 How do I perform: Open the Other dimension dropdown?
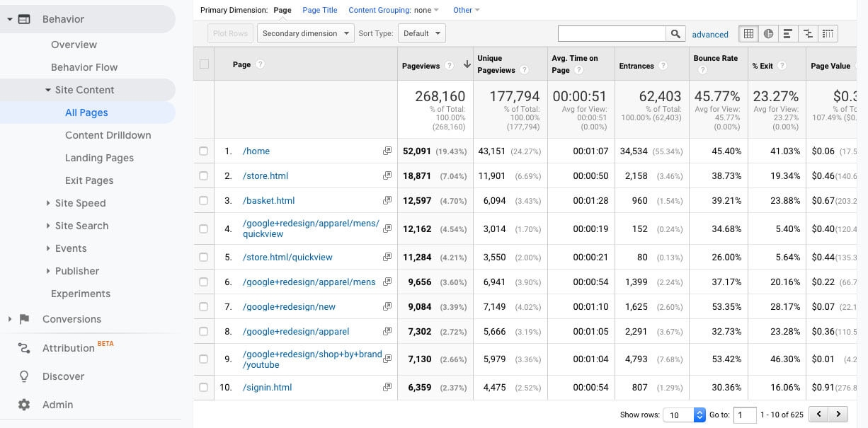467,10
